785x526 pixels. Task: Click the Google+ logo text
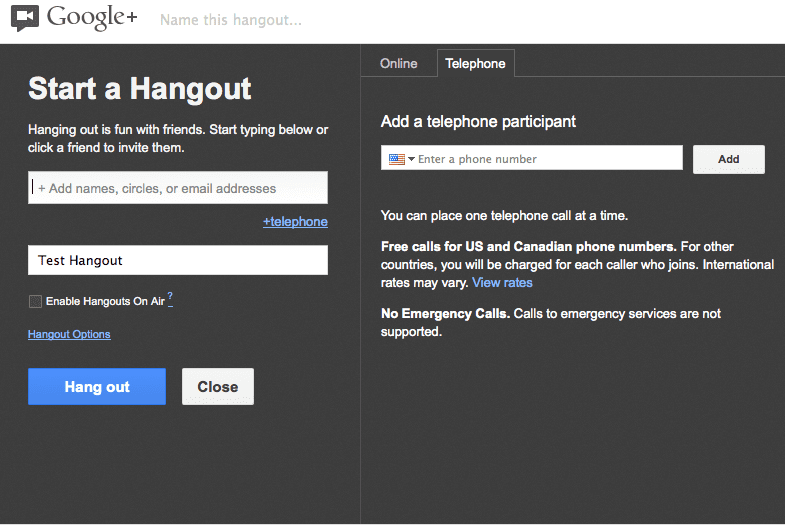[91, 18]
